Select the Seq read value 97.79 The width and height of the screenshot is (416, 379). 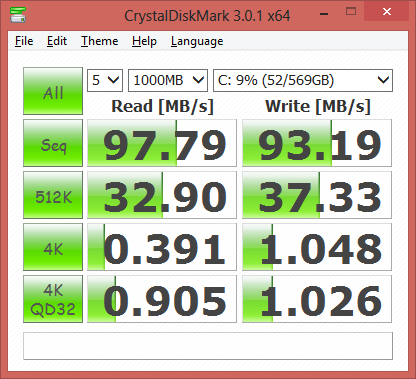tap(162, 143)
